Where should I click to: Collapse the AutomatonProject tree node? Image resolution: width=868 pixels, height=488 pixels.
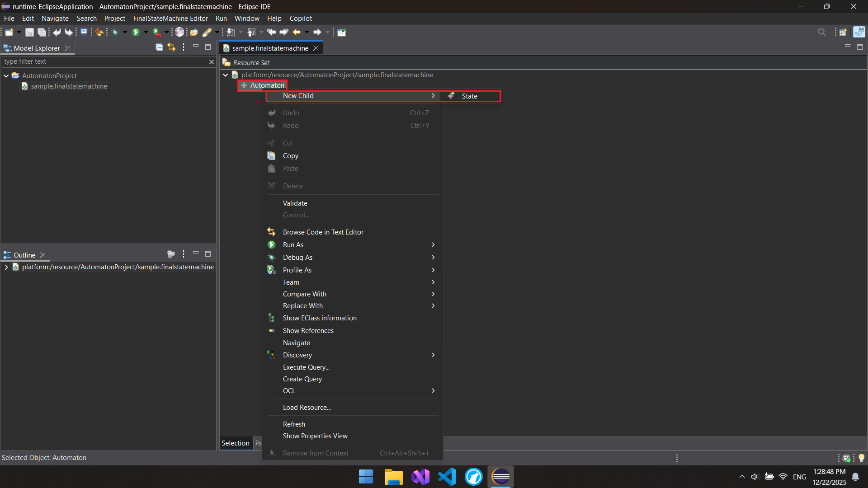tap(6, 76)
